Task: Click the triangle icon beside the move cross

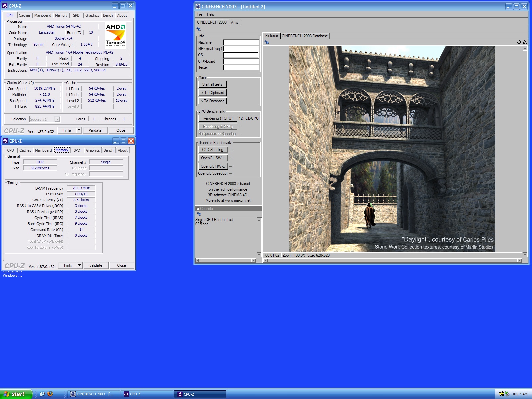Action: 525,42
